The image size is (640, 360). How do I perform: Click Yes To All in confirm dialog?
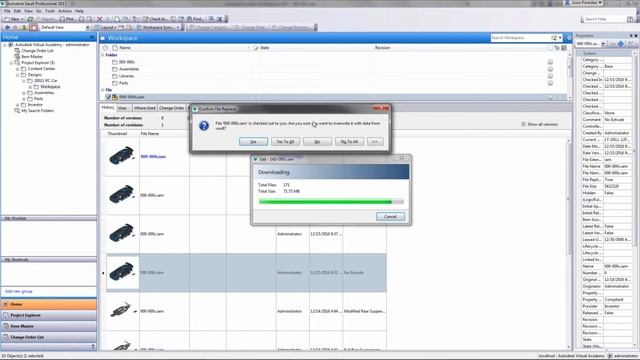285,142
